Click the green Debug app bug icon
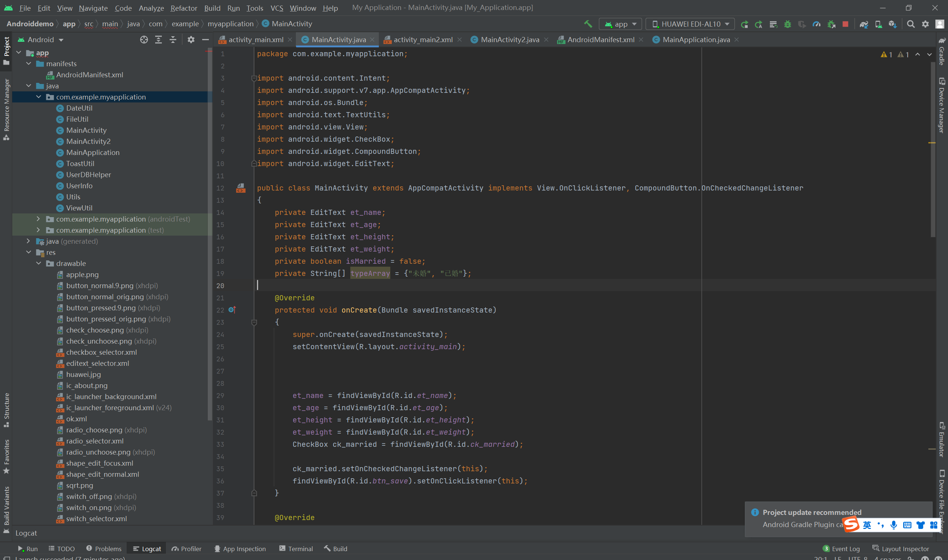The image size is (948, 560). (x=788, y=24)
